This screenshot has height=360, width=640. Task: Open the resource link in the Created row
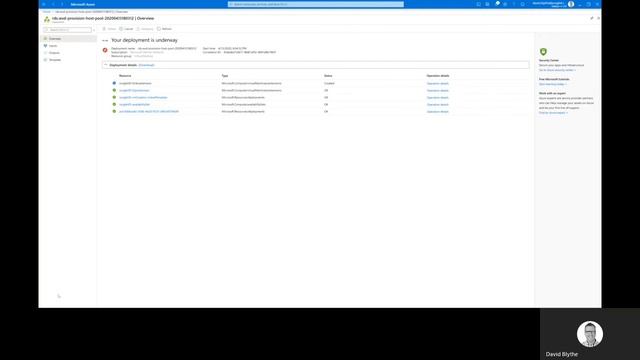point(135,83)
